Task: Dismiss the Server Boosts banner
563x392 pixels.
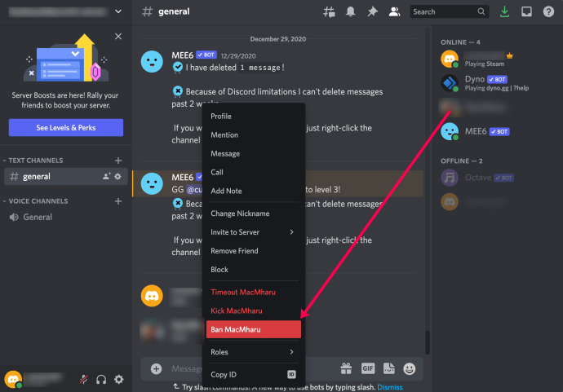Action: 118,36
